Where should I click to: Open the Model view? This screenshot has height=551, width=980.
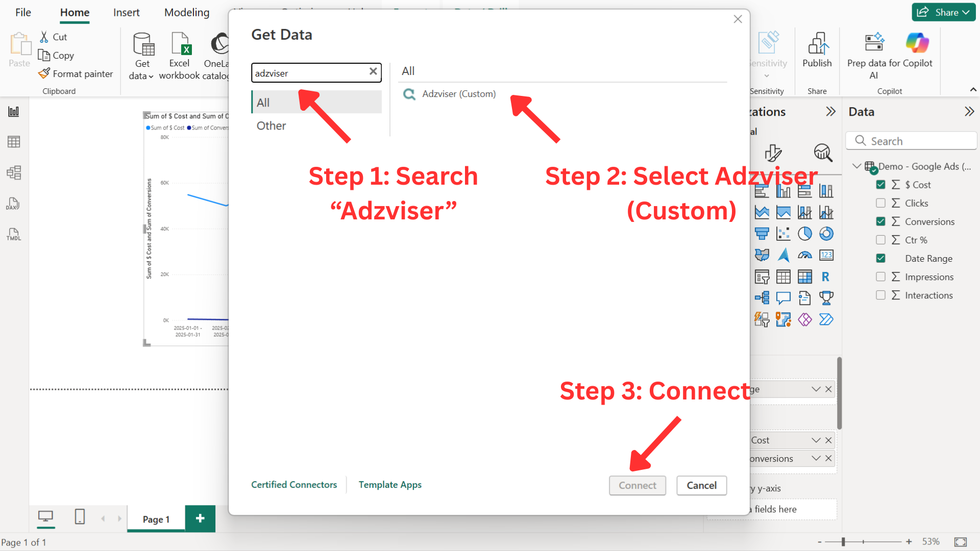tap(14, 172)
